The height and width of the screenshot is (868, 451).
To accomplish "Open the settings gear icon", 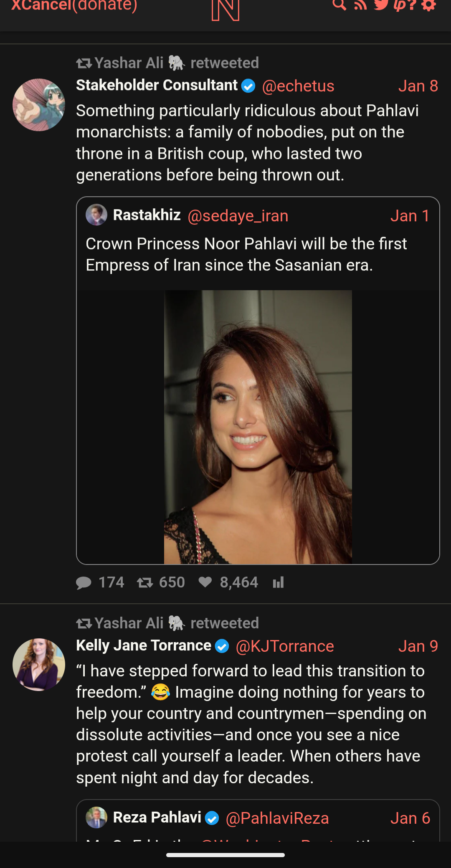I will [x=429, y=5].
